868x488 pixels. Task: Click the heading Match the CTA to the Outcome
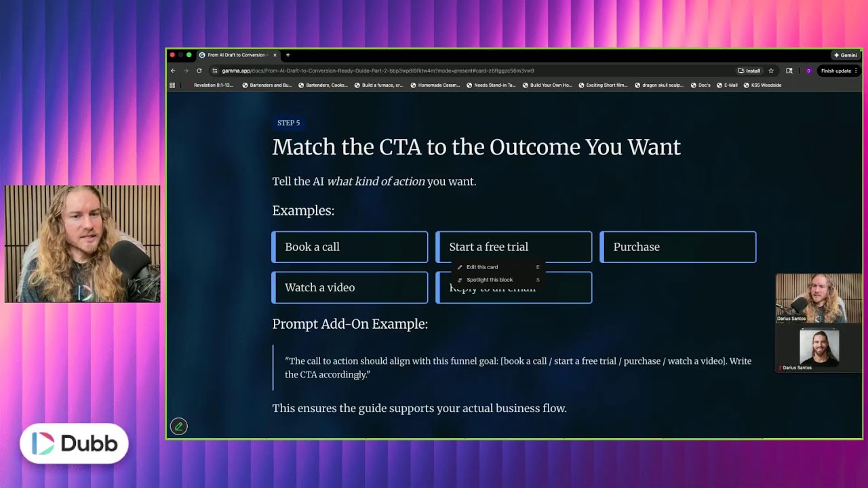point(476,147)
